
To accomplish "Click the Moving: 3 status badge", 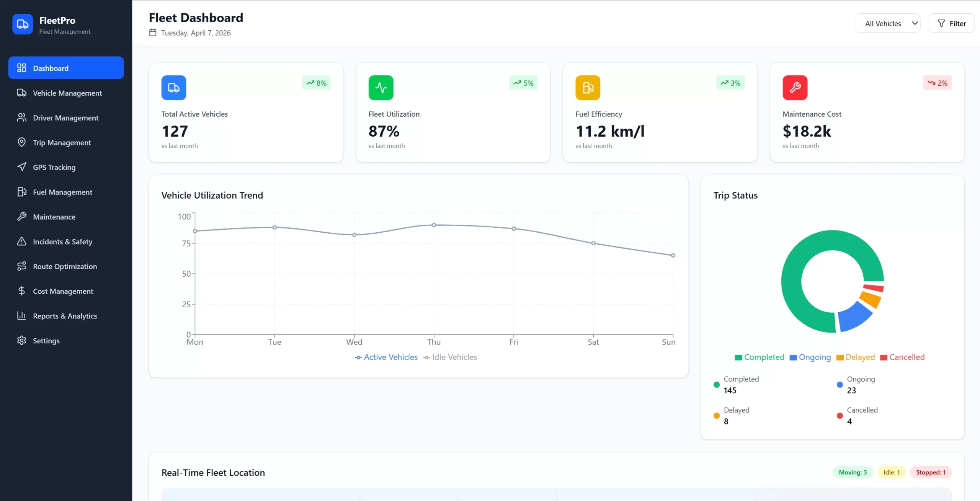I will [853, 472].
